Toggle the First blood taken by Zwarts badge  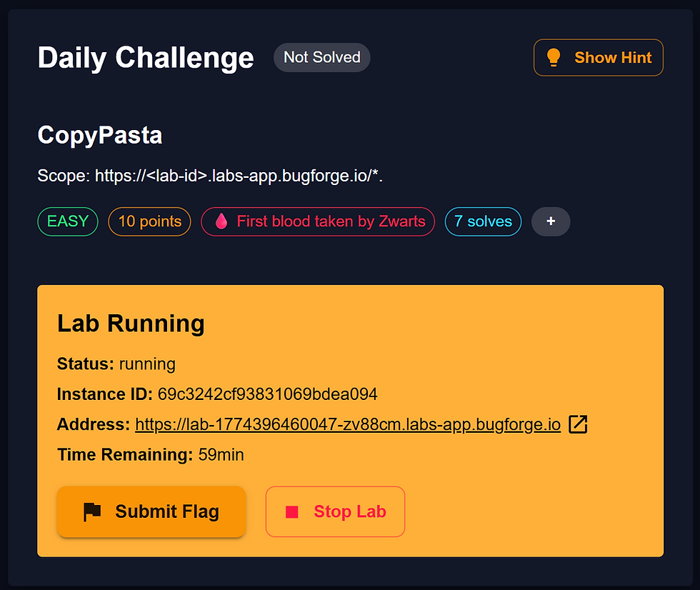pos(318,221)
